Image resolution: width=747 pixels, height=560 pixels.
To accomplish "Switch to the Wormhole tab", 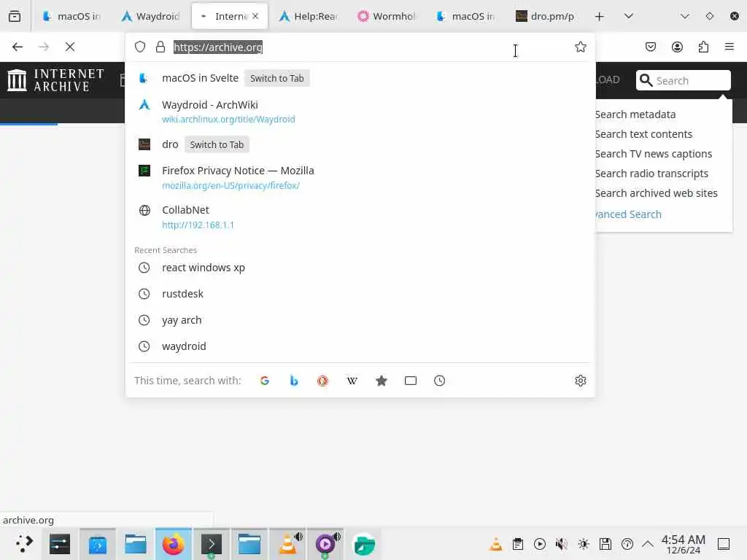I will click(x=387, y=16).
